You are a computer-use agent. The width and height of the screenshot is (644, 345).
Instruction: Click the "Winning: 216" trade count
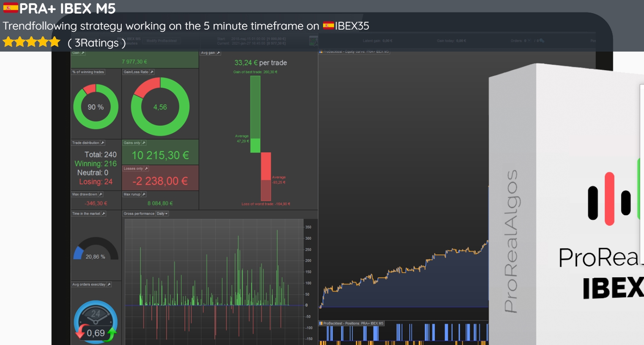96,164
